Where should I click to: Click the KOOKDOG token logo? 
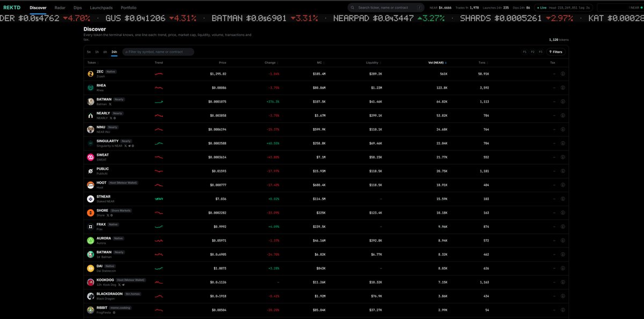click(91, 282)
